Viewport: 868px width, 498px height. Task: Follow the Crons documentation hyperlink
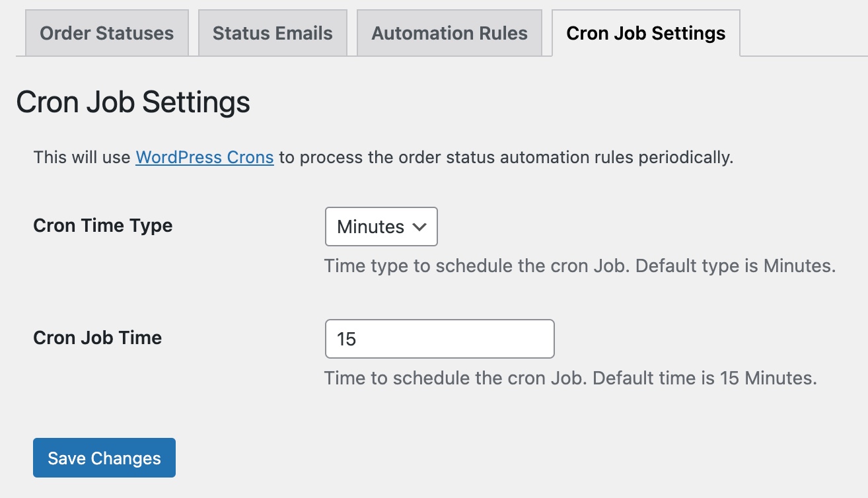pos(204,157)
